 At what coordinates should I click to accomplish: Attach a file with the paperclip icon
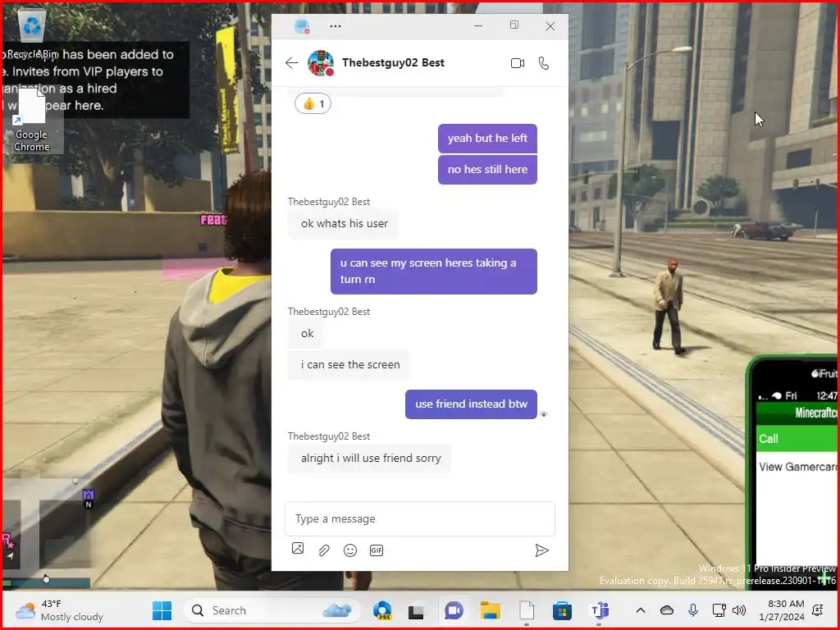pos(324,550)
